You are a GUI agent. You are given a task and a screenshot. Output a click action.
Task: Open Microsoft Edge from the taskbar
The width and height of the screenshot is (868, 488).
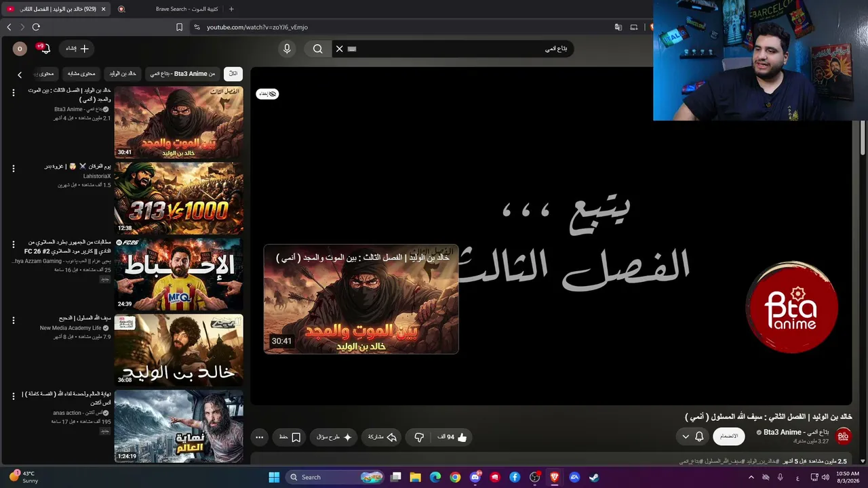[x=435, y=477]
